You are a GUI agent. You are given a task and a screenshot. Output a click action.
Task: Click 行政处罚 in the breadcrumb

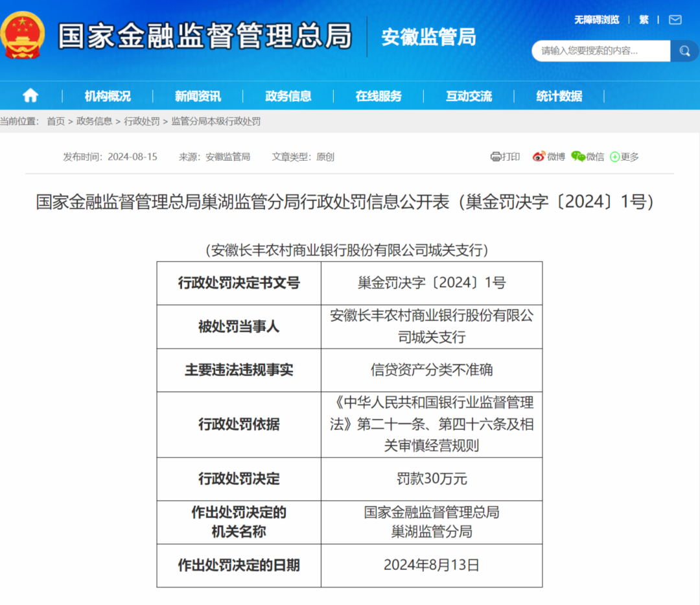point(141,121)
